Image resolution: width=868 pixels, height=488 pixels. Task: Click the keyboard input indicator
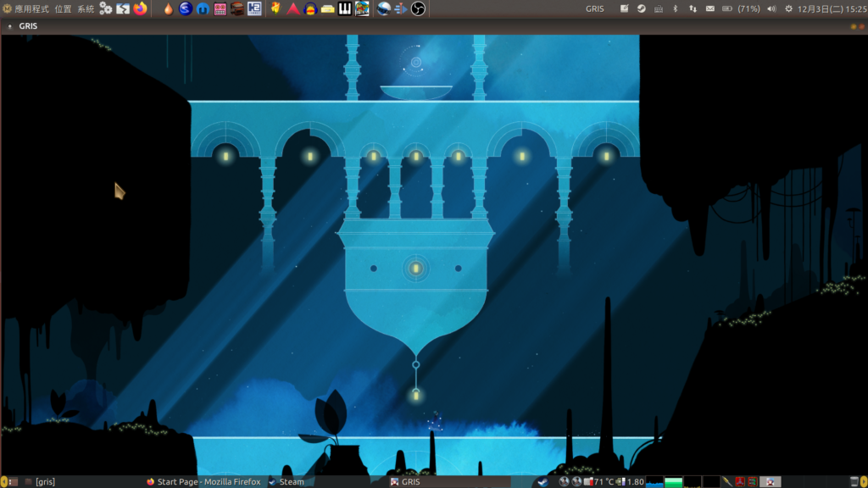pyautogui.click(x=658, y=8)
